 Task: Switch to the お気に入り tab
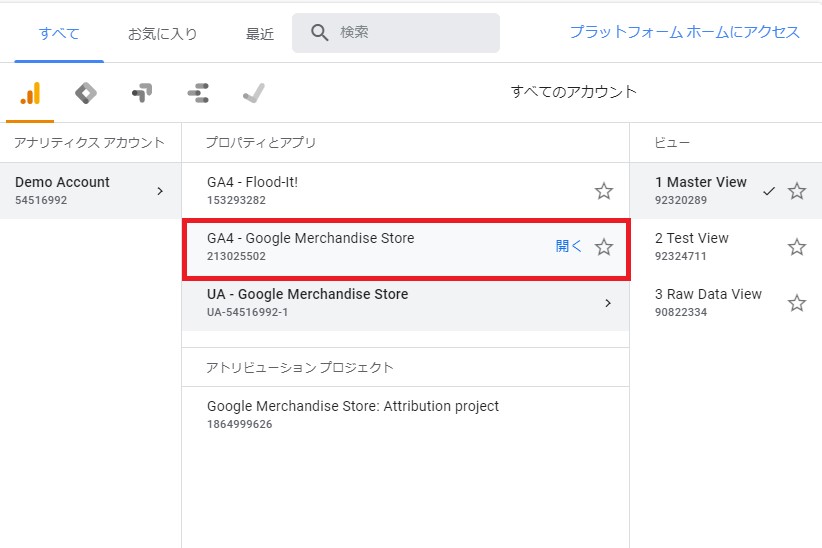(163, 34)
